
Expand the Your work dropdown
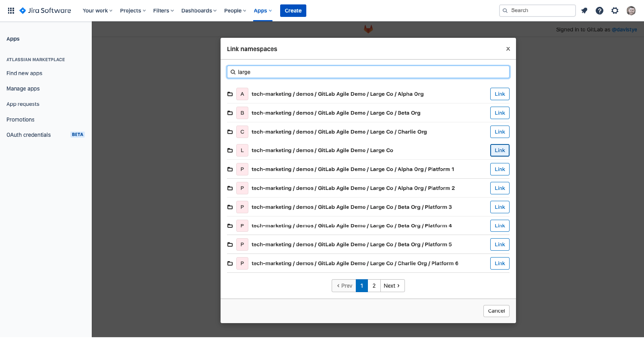pos(97,11)
